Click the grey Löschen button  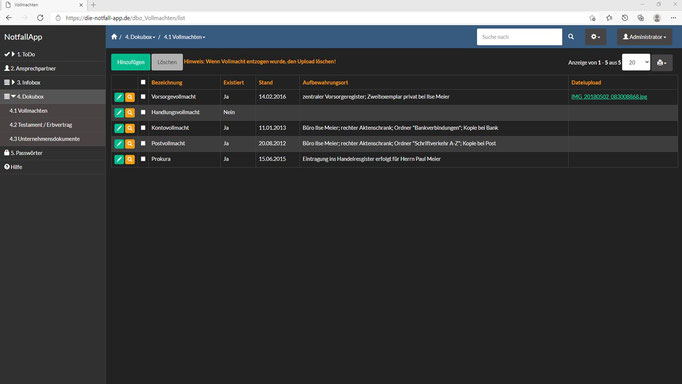pyautogui.click(x=167, y=62)
